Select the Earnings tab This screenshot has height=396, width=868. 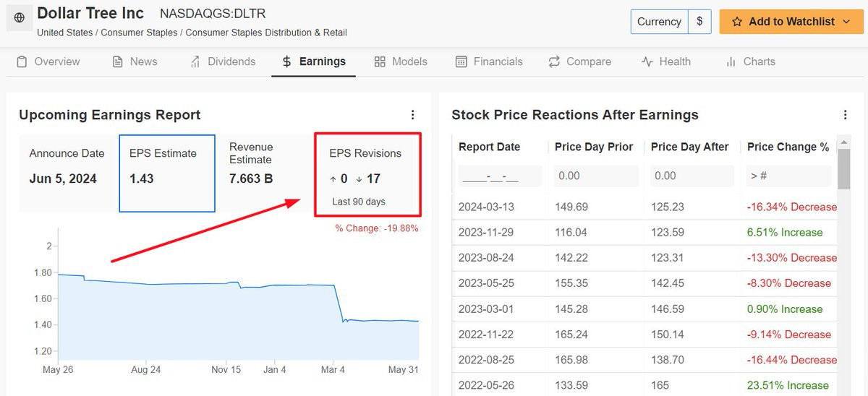[x=314, y=61]
